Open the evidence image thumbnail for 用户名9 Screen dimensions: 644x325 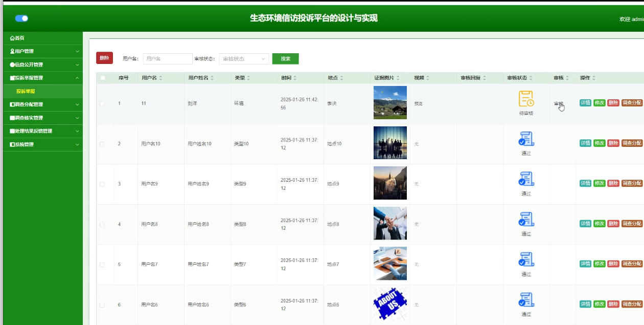390,183
